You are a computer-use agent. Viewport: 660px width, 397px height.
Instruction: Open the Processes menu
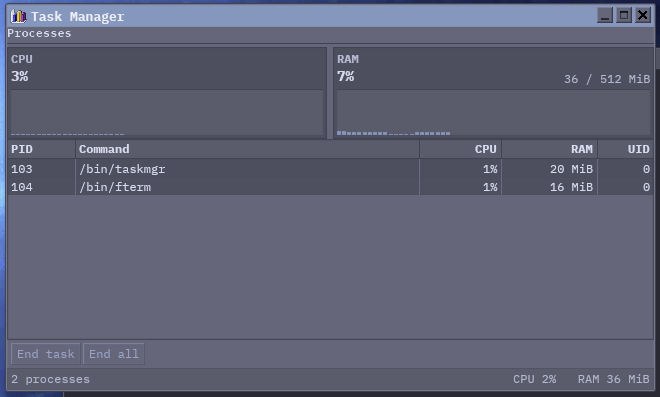pos(39,33)
